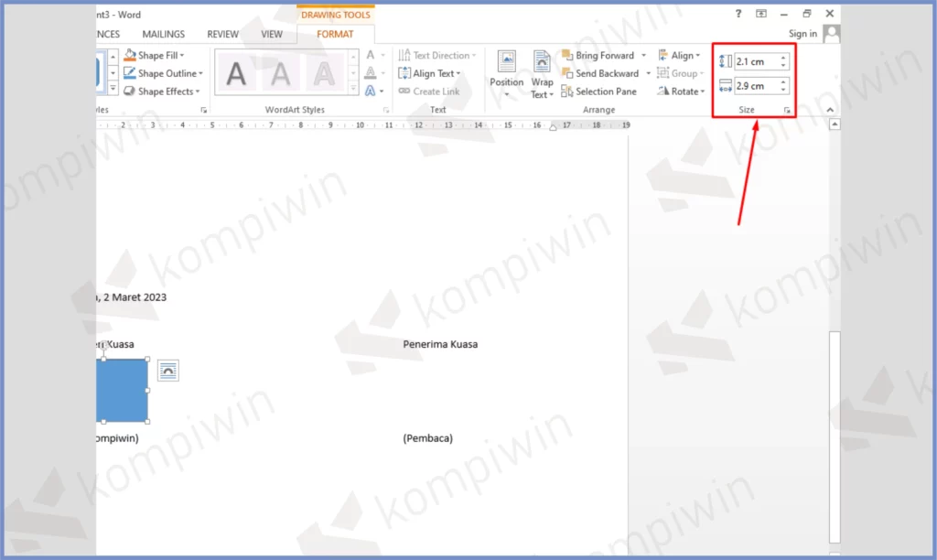Expand the Shape Fill dropdown

182,56
